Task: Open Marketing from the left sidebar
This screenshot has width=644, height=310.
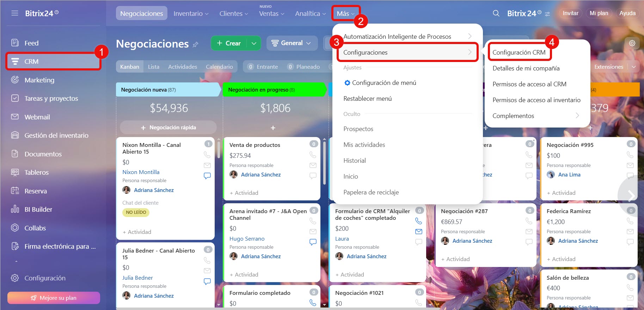Action: pyautogui.click(x=39, y=80)
